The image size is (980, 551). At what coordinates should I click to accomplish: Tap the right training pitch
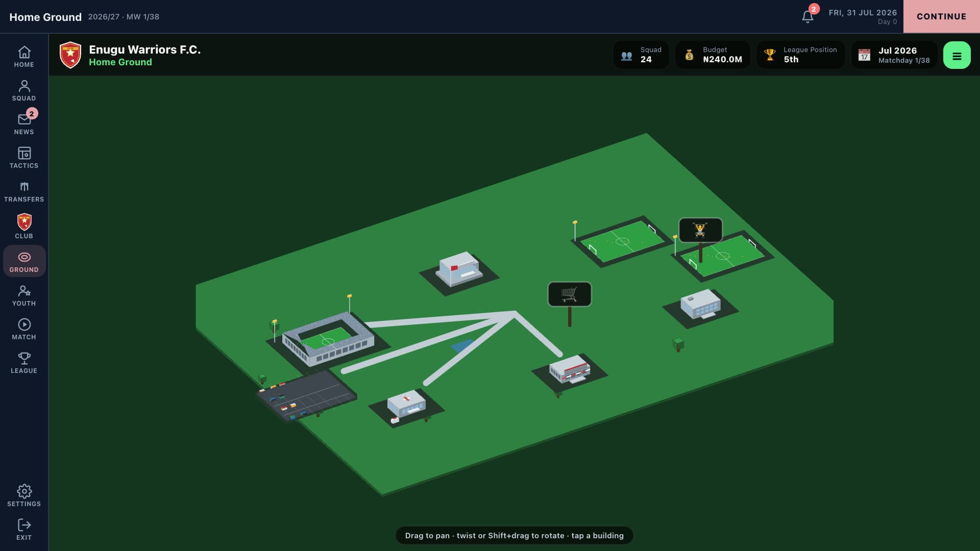[723, 256]
